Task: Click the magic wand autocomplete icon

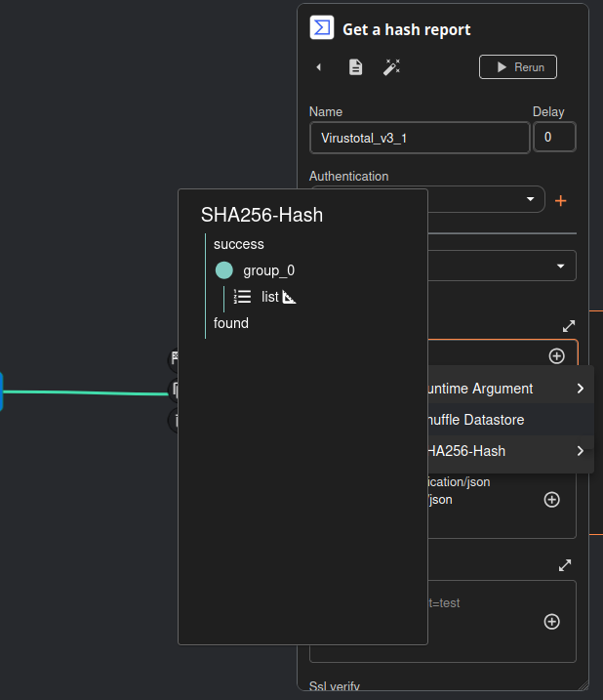Action: click(x=391, y=67)
